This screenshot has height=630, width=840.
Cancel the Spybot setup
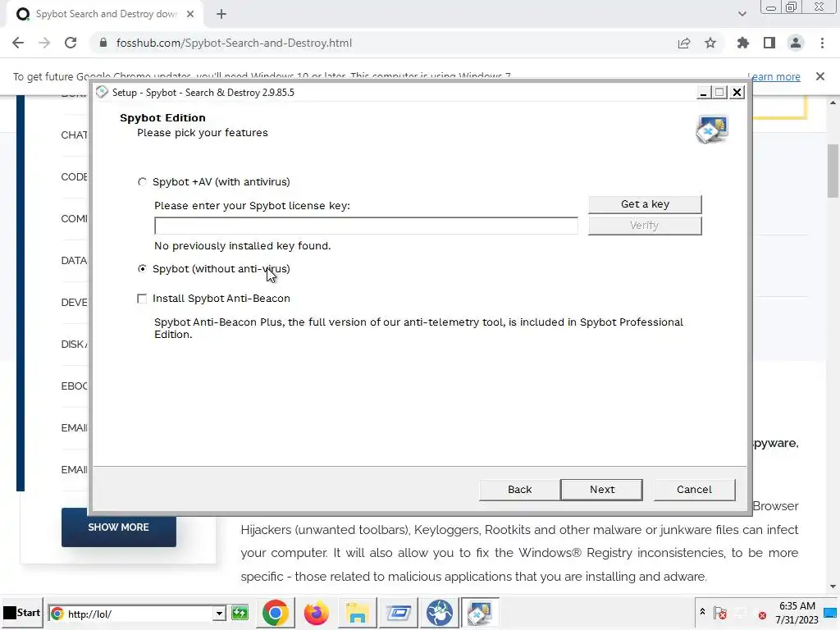[694, 490]
